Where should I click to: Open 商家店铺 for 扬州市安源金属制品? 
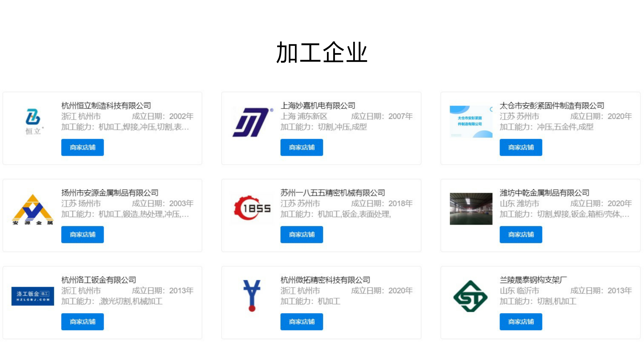[x=83, y=235]
